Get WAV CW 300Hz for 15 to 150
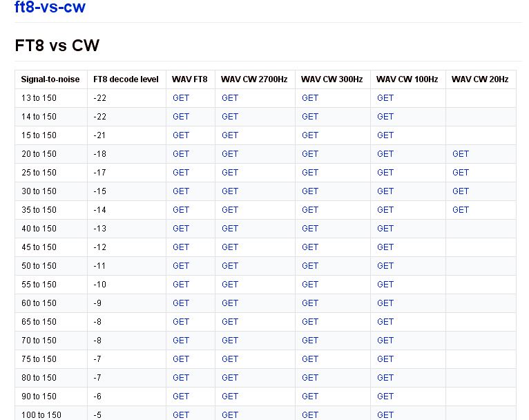 [309, 135]
